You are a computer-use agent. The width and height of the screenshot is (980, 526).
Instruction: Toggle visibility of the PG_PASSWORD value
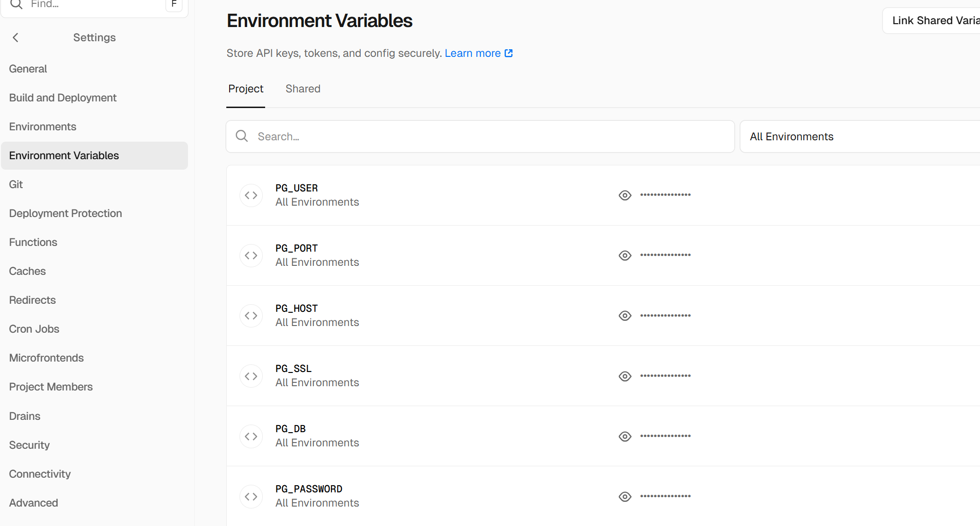[x=625, y=496]
